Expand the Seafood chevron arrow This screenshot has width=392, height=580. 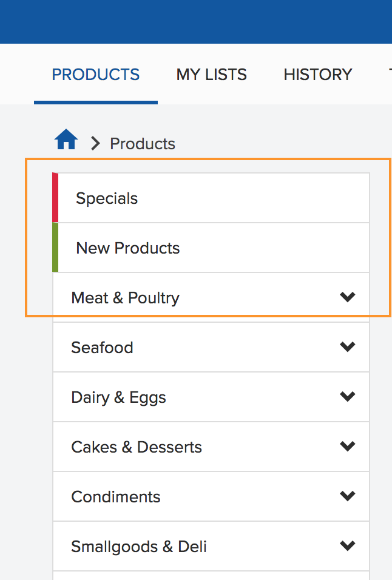(347, 347)
